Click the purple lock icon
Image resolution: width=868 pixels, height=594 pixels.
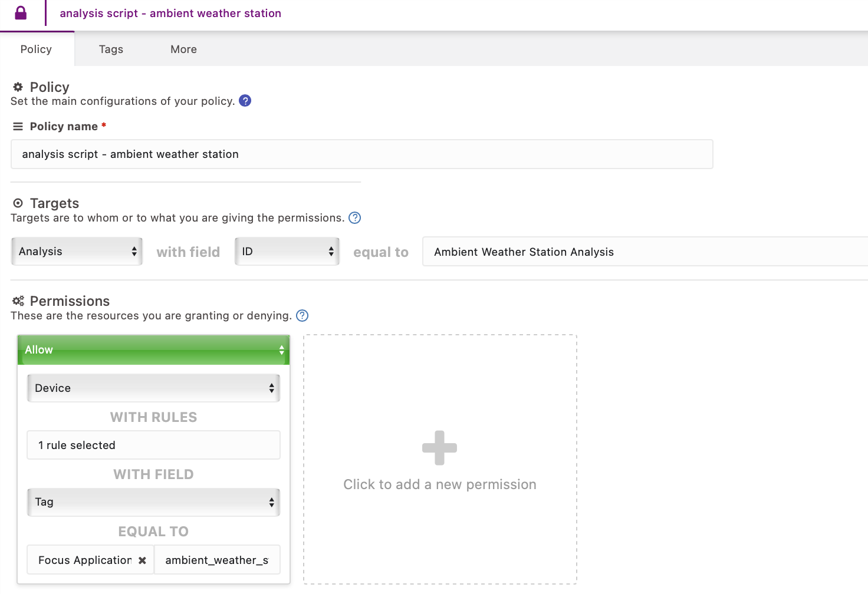point(21,13)
